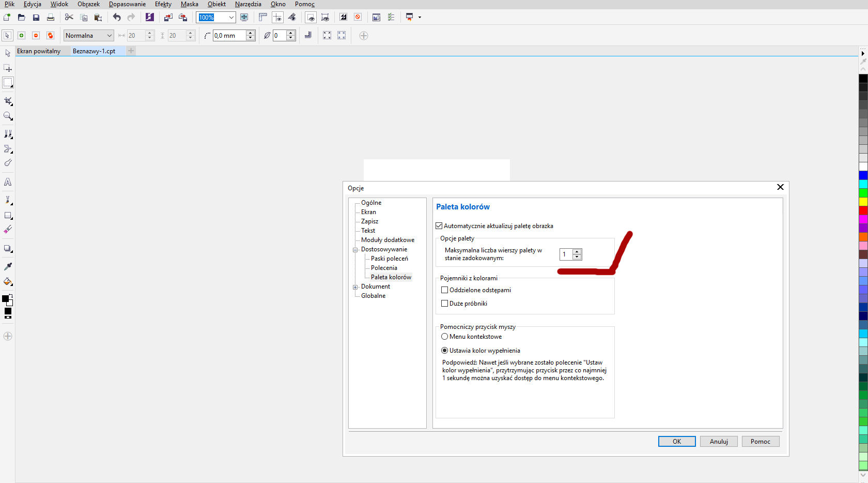Viewport: 868px width, 483px height.
Task: Switch to Ekran powitalny tab
Action: coord(39,51)
